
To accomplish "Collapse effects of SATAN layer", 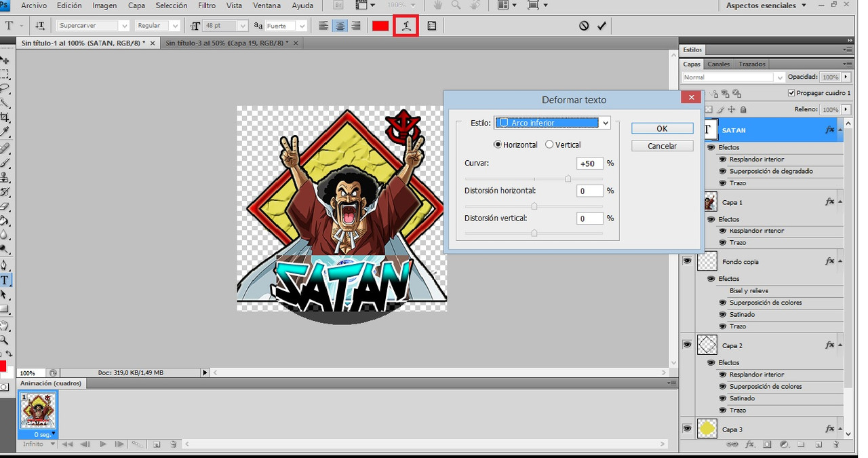I will (x=840, y=130).
